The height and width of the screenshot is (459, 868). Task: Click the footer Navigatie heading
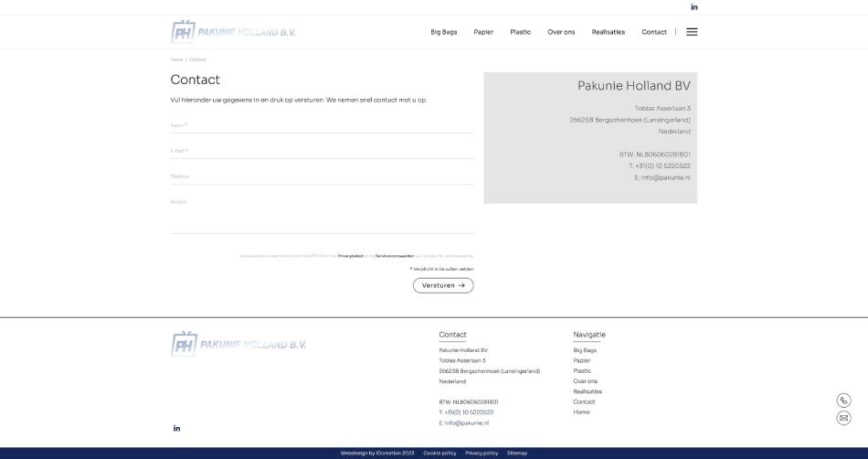click(589, 335)
